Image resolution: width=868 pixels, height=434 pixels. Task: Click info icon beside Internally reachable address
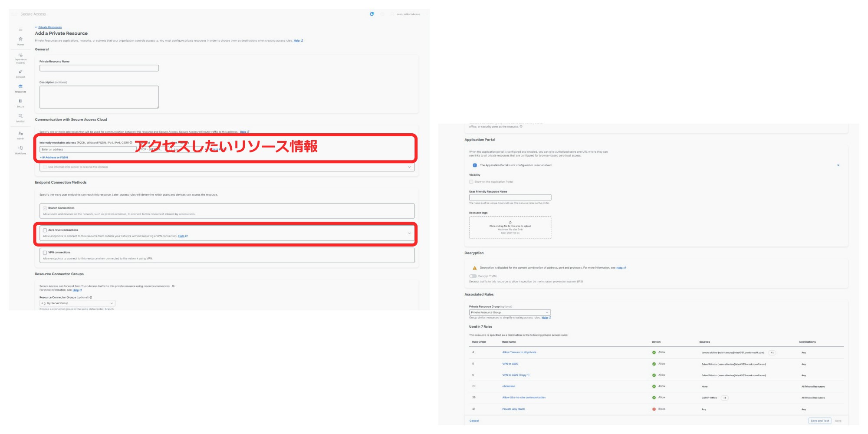pyautogui.click(x=131, y=142)
